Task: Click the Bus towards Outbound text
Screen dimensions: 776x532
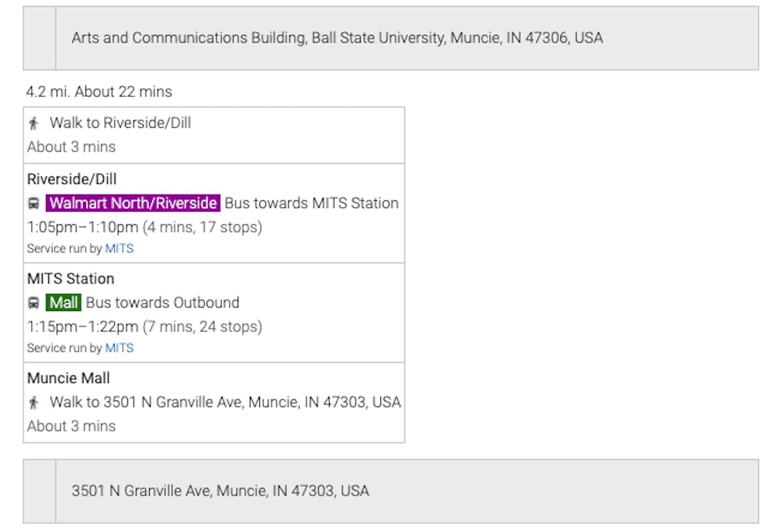Action: coord(162,302)
